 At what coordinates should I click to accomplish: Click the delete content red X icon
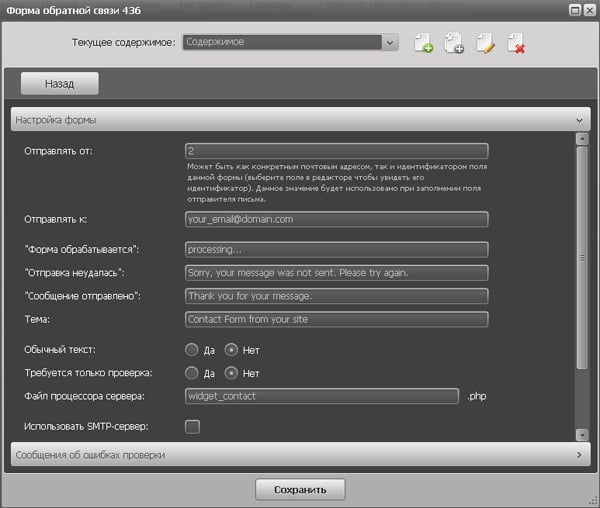pos(516,44)
